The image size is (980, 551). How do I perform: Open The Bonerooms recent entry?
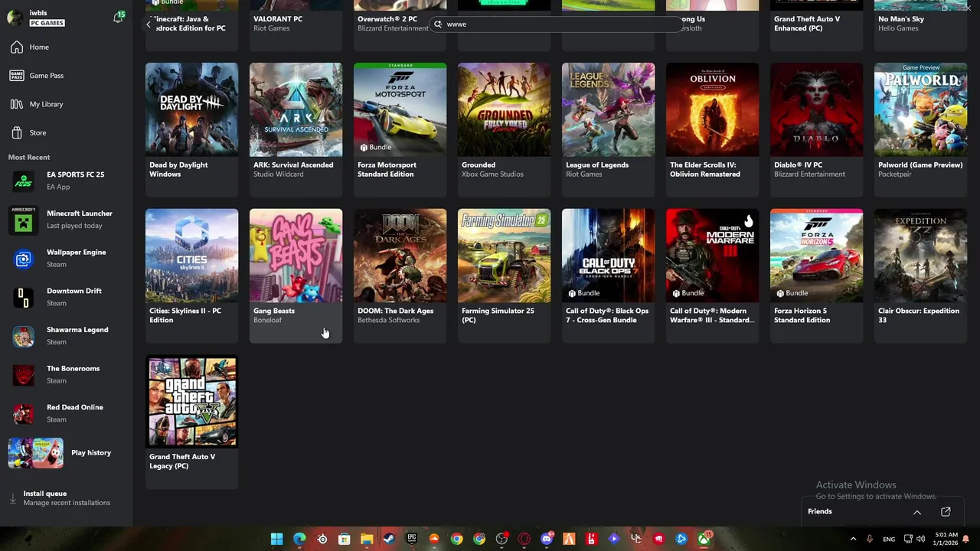pos(67,375)
